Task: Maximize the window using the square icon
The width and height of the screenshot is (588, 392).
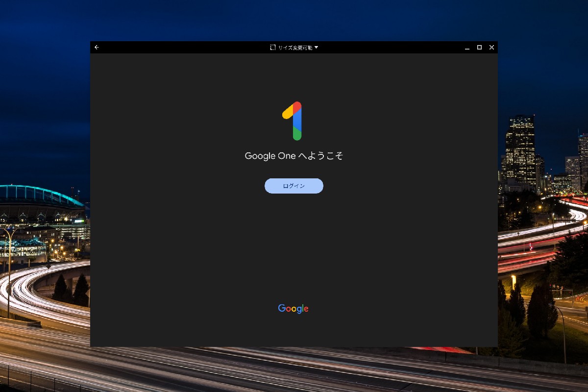Action: pyautogui.click(x=479, y=48)
